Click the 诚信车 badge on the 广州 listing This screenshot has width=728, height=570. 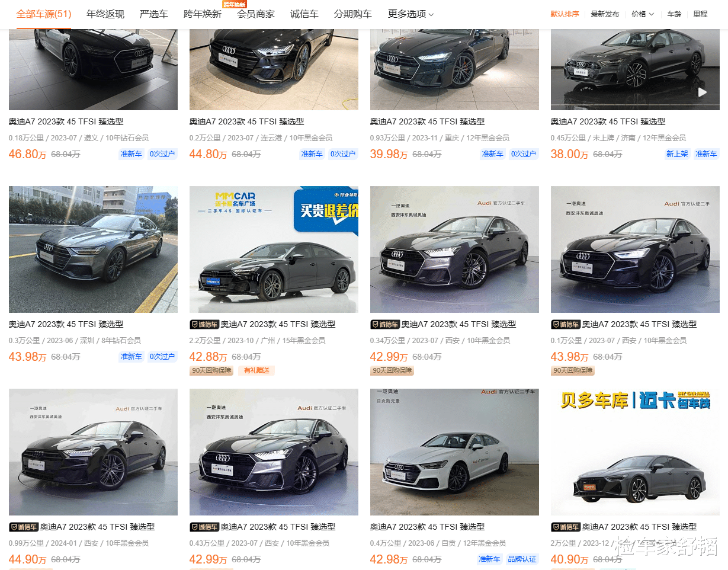(204, 324)
